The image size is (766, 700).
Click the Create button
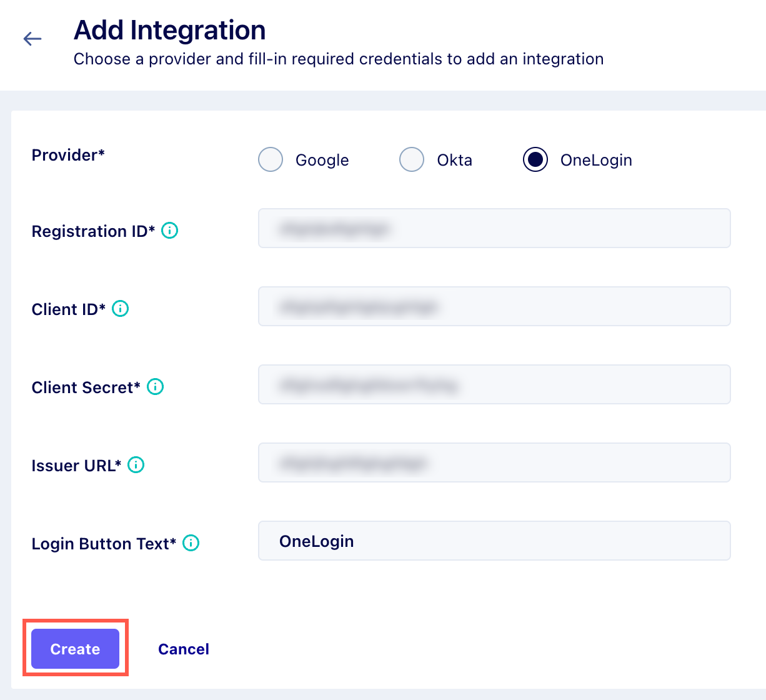click(x=75, y=649)
